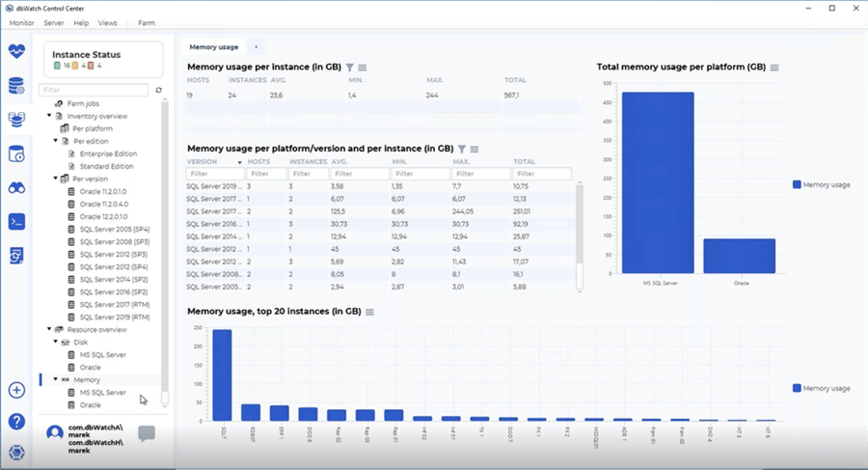Open the Views menu

(107, 23)
